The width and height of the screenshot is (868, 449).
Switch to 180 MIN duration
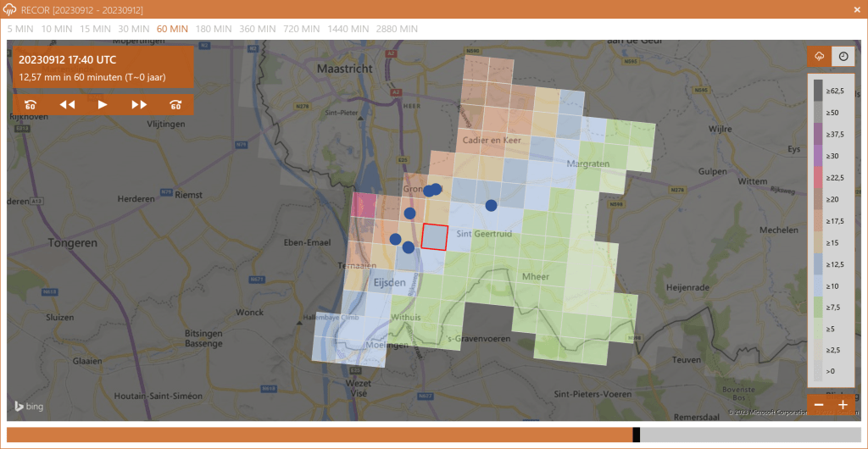[214, 28]
